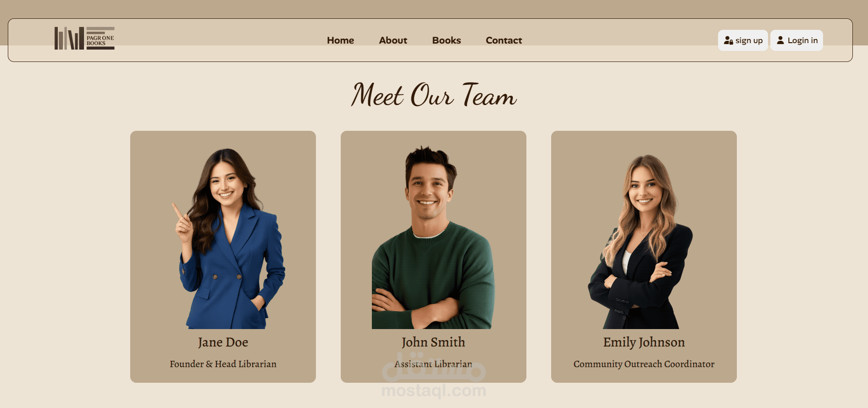Click the Page One Books logo
Screen dimensions: 868x408
coord(84,38)
